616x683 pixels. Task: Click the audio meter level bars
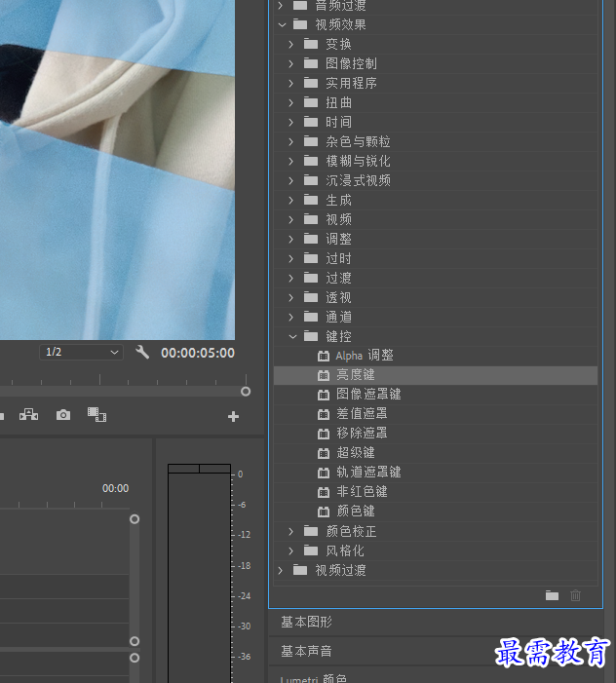pyautogui.click(x=199, y=575)
